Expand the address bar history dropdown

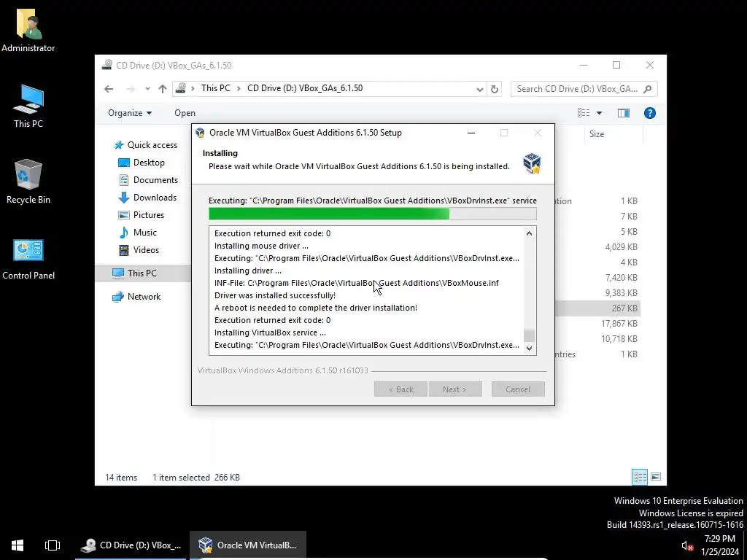479,89
